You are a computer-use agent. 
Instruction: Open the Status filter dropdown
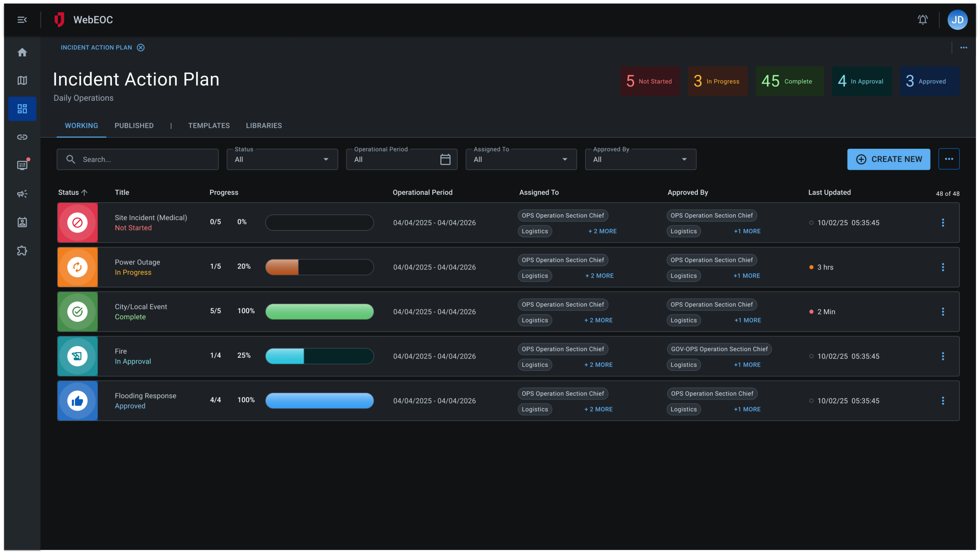point(282,160)
